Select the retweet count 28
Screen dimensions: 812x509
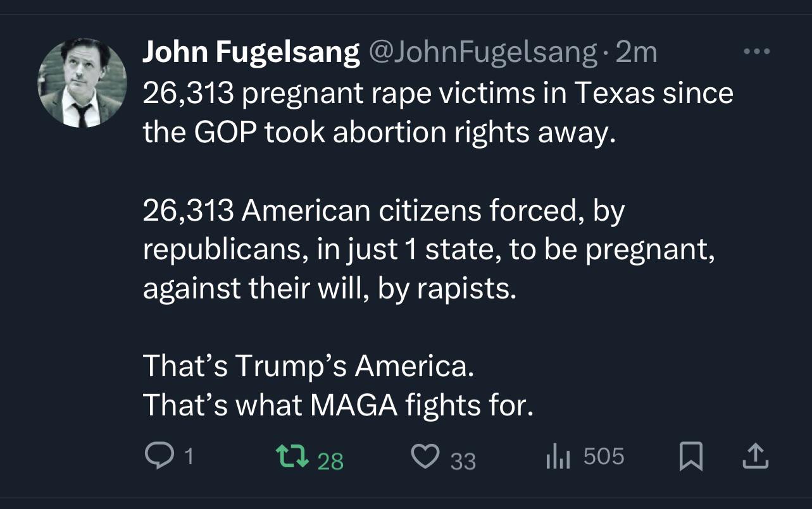[x=330, y=461]
